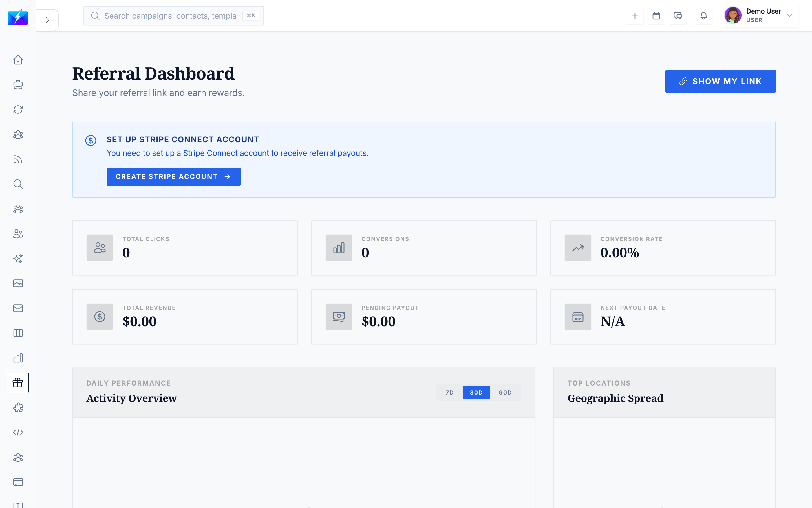Click the plus icon in the header
The image size is (812, 508).
tap(635, 16)
